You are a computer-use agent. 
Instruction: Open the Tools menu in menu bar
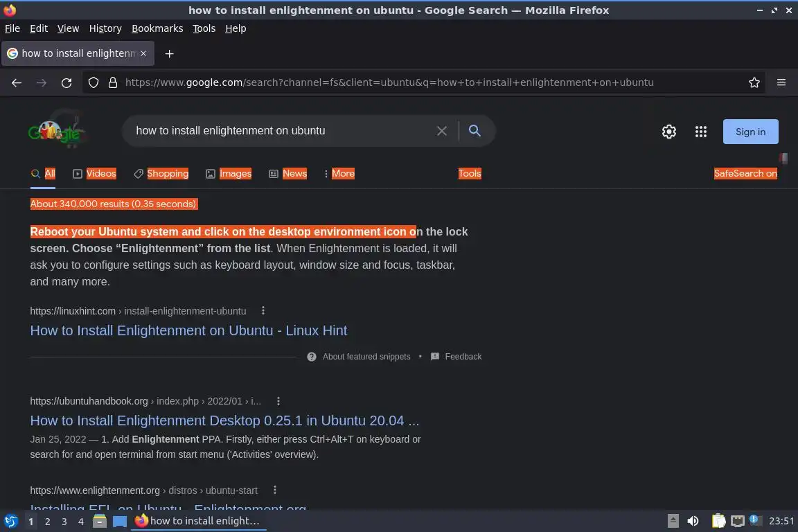204,28
